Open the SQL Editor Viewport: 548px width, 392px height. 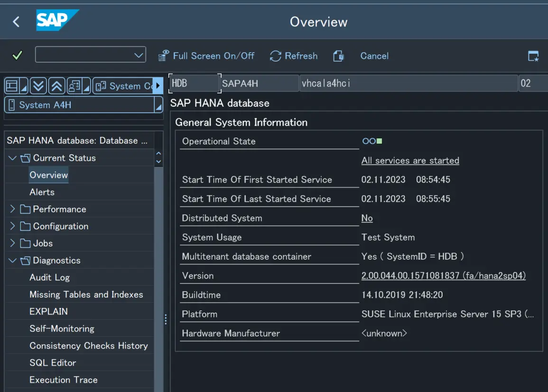(x=53, y=363)
